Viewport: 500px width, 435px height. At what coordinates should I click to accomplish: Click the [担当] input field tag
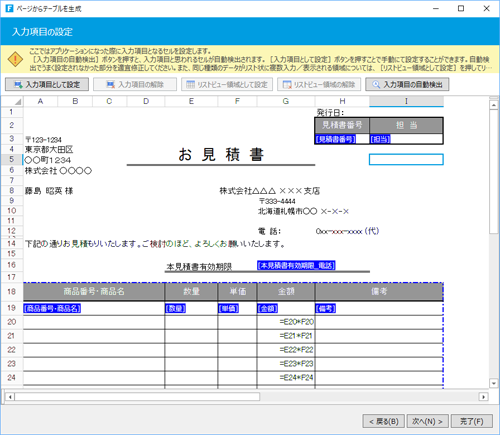pyautogui.click(x=380, y=139)
